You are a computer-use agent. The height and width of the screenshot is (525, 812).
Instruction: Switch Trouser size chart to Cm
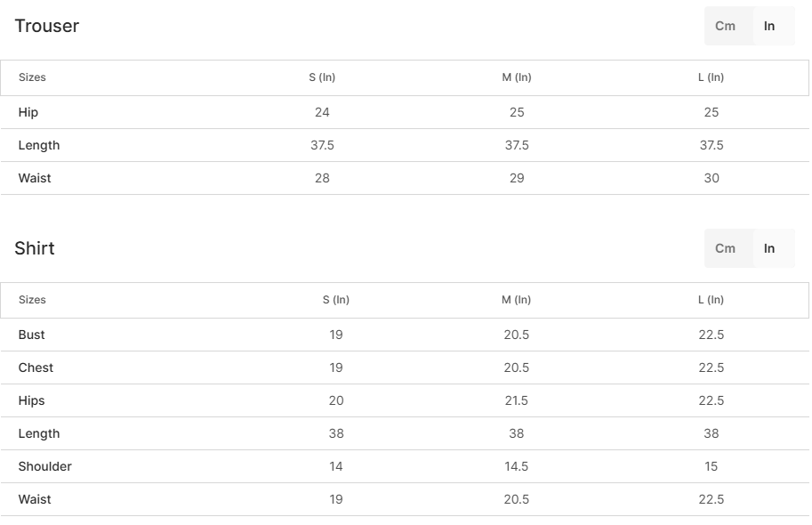726,26
